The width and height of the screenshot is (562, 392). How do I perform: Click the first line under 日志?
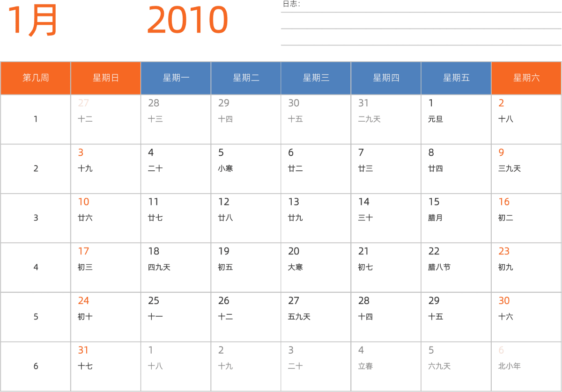421,12
